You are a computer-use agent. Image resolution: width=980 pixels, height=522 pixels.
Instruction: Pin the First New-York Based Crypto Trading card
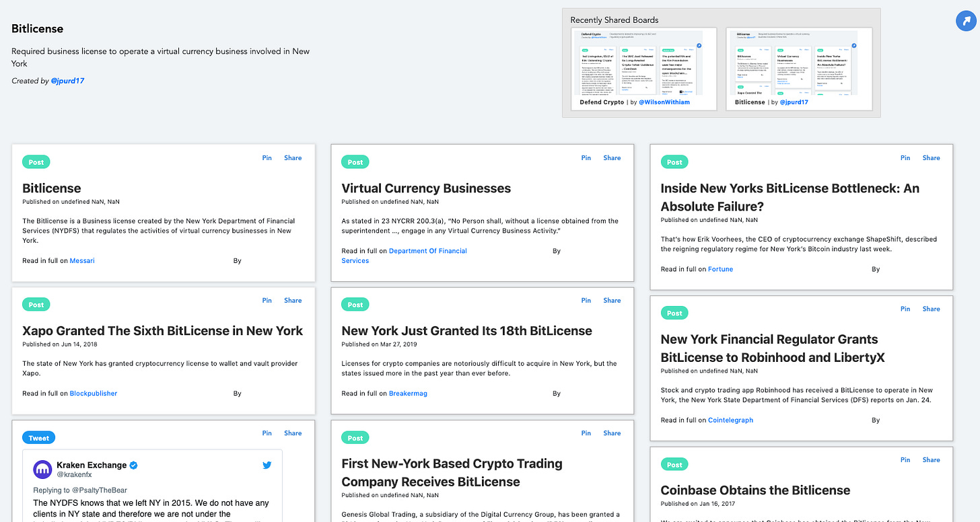click(x=586, y=433)
